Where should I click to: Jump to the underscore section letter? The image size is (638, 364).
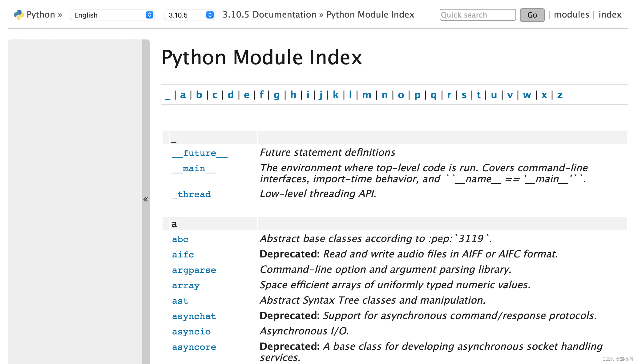coord(168,95)
